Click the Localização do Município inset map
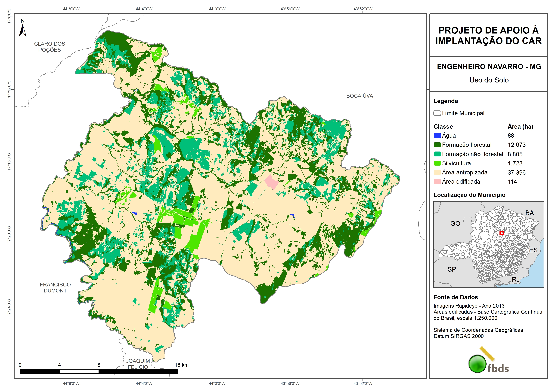The height and width of the screenshot is (392, 555). pos(489,244)
